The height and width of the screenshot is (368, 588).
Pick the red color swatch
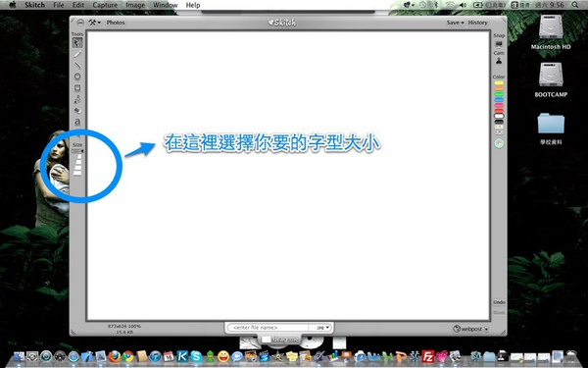click(499, 111)
